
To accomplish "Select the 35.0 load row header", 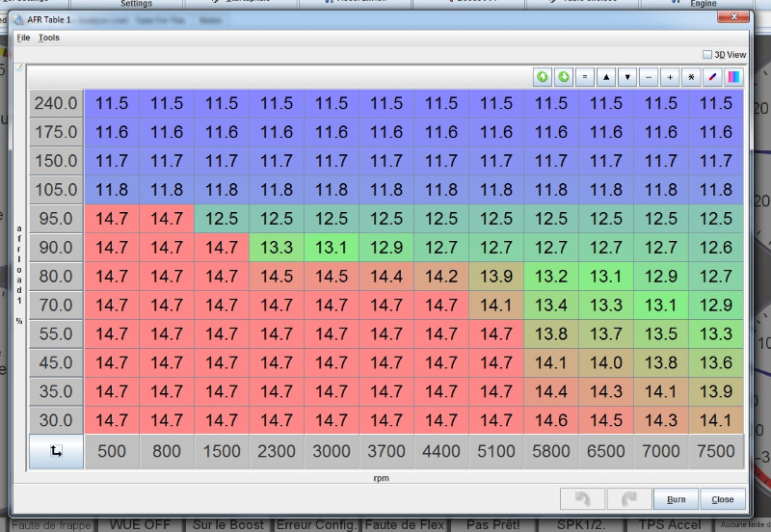I will click(56, 391).
